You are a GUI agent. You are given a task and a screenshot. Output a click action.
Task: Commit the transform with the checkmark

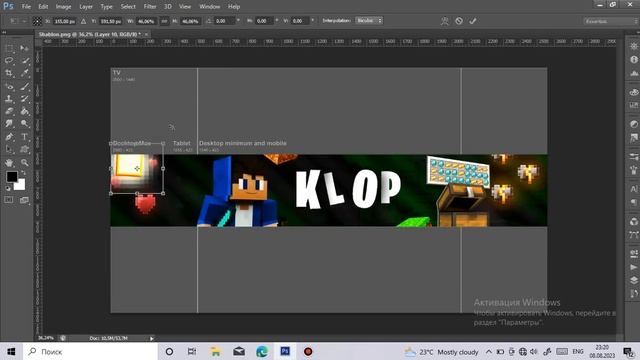pyautogui.click(x=473, y=21)
